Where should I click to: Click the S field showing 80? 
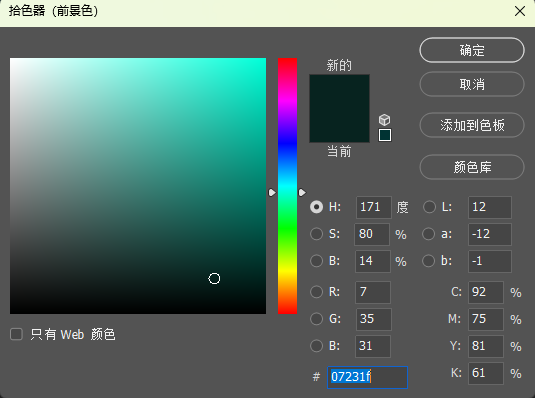(372, 234)
